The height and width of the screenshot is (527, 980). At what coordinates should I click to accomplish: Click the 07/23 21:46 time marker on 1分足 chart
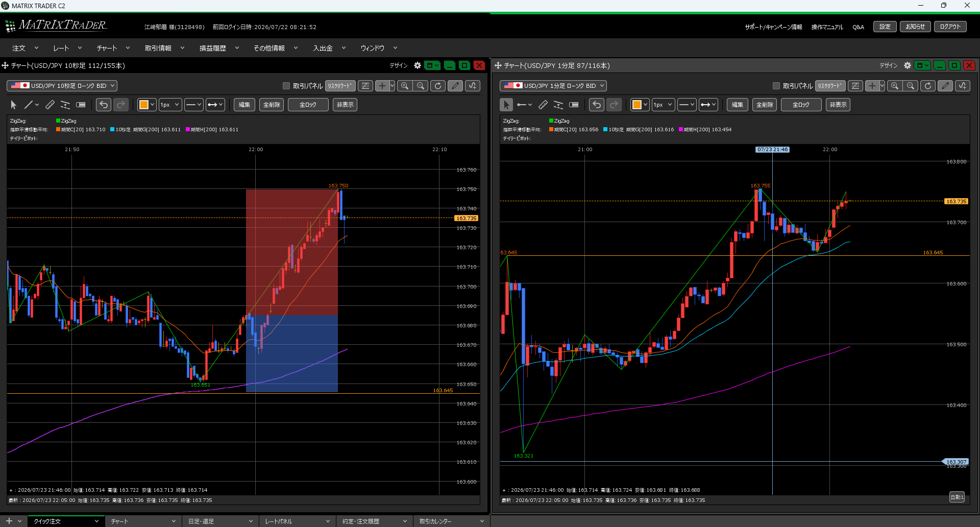coord(772,150)
